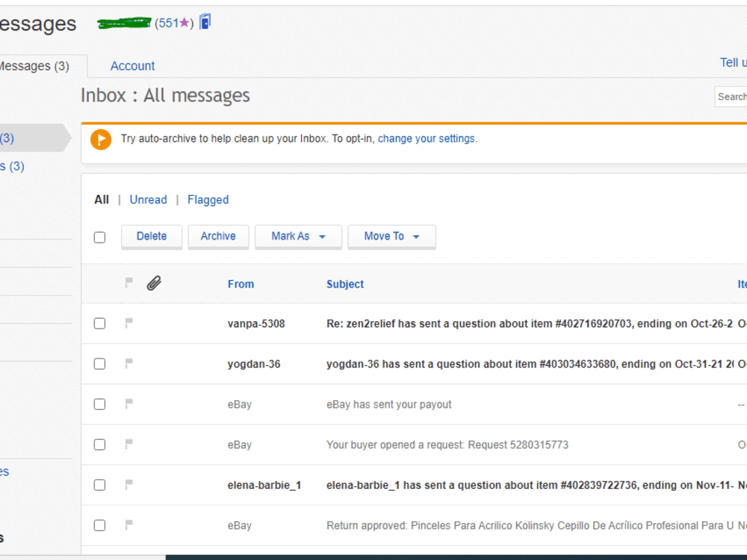Click sender name elena-barbie_1

(x=264, y=485)
